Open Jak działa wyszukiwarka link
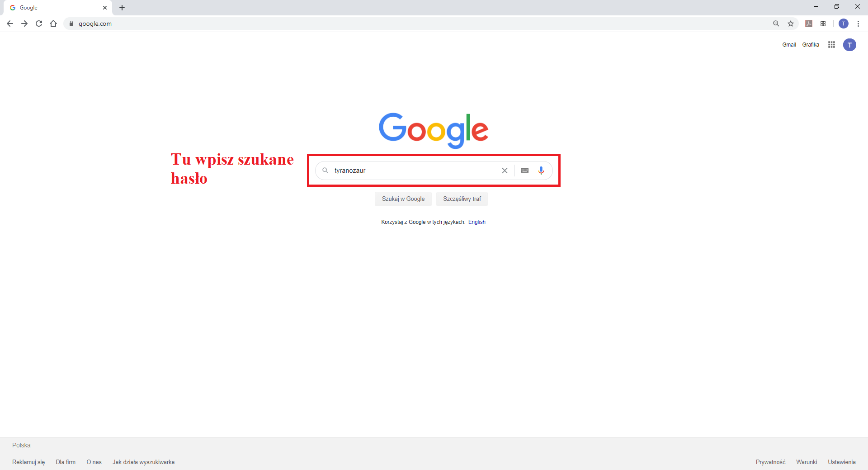 tap(144, 462)
